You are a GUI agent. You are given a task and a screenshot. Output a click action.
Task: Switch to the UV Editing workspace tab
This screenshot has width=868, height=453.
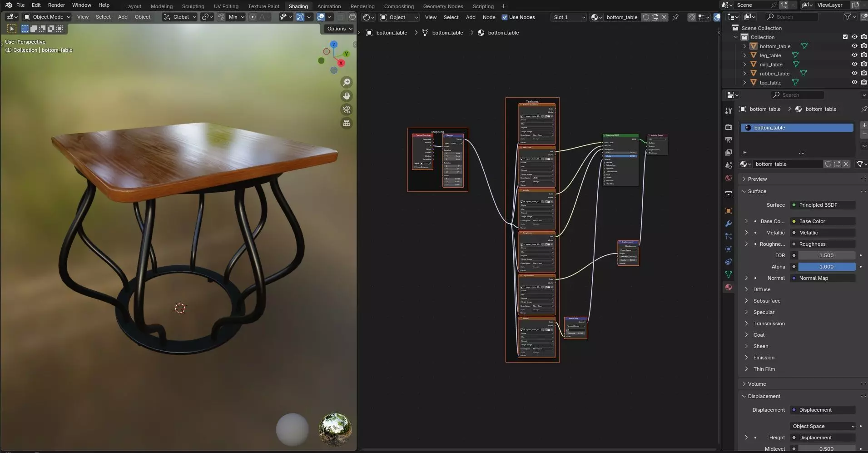point(226,6)
